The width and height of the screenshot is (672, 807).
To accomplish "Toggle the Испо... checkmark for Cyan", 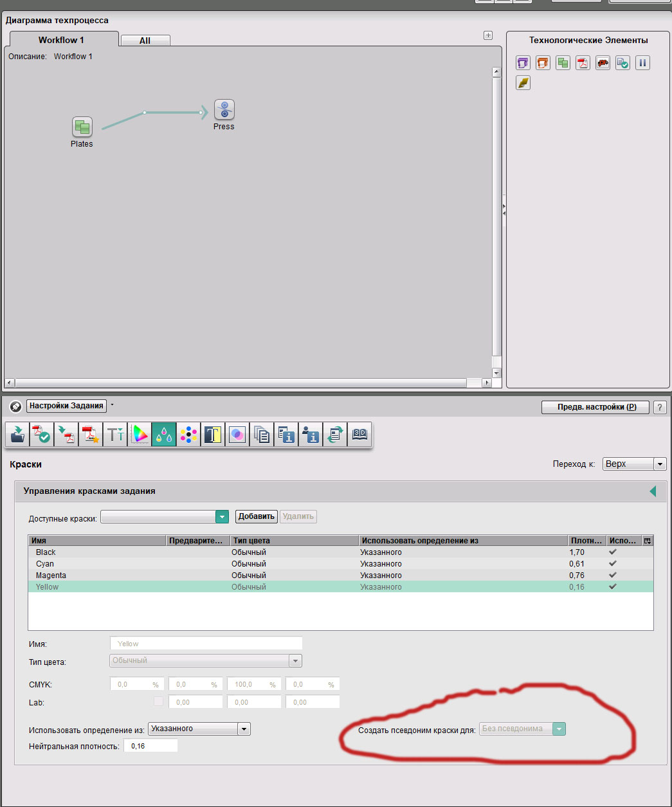I will [x=613, y=563].
